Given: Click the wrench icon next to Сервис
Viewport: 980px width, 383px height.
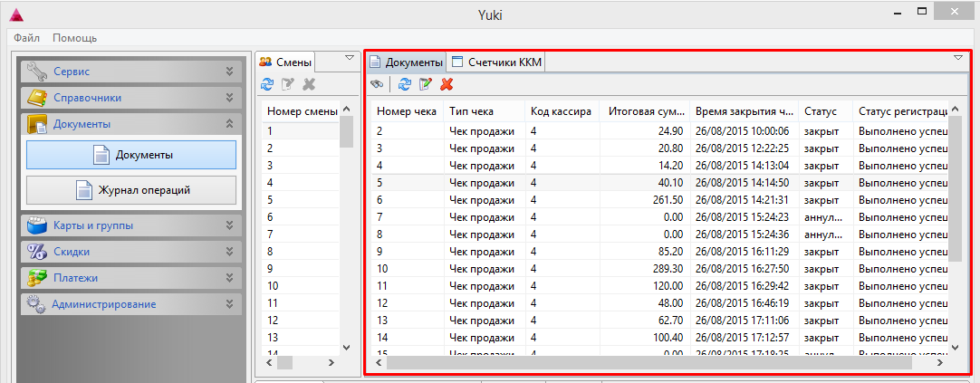Looking at the screenshot, I should click(37, 72).
